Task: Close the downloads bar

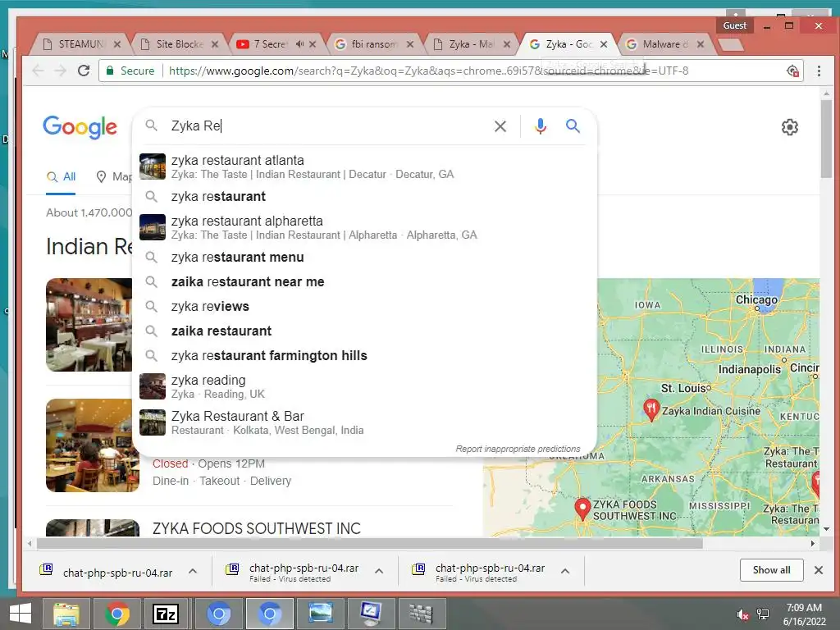Action: pos(819,570)
